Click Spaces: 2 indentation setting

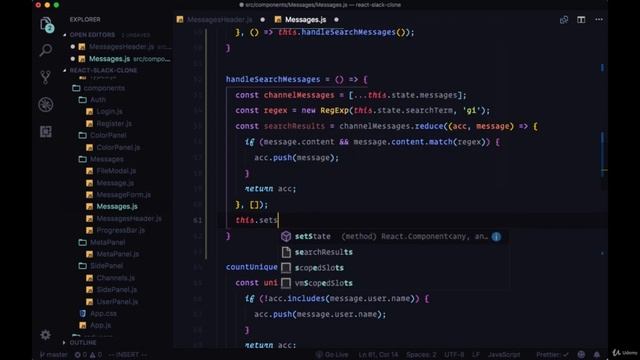tap(421, 355)
